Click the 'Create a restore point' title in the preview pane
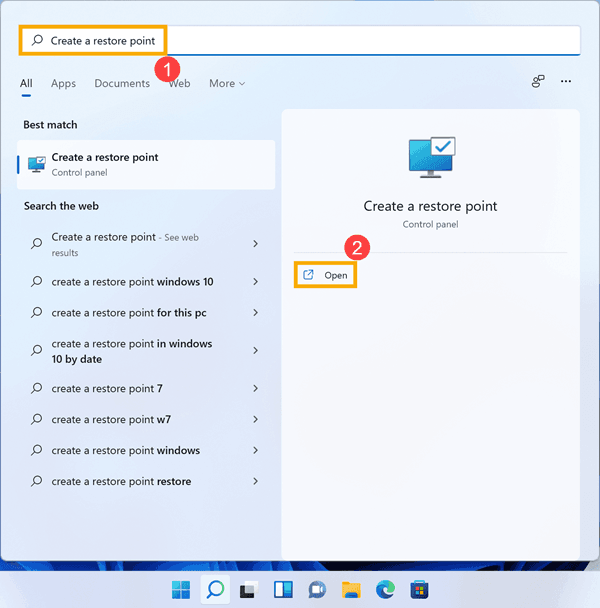Screen dimensions: 600x608 tap(430, 206)
